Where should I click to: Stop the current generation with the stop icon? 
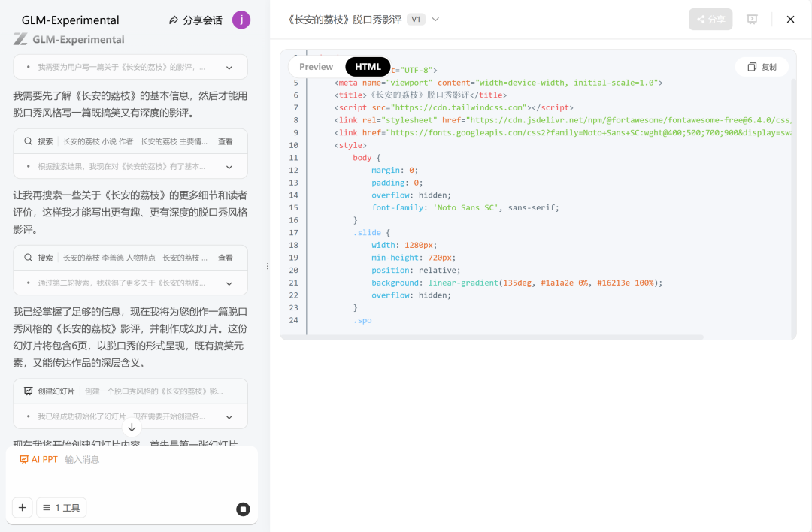[243, 509]
